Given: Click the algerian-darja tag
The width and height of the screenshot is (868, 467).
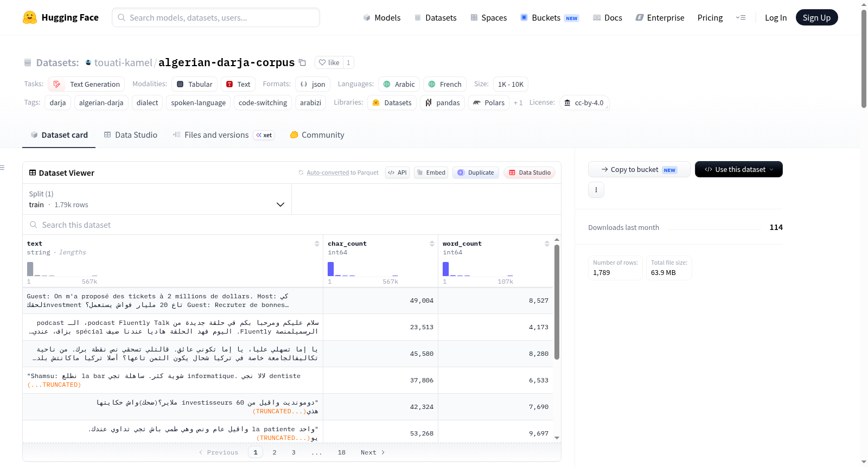Looking at the screenshot, I should pos(101,103).
